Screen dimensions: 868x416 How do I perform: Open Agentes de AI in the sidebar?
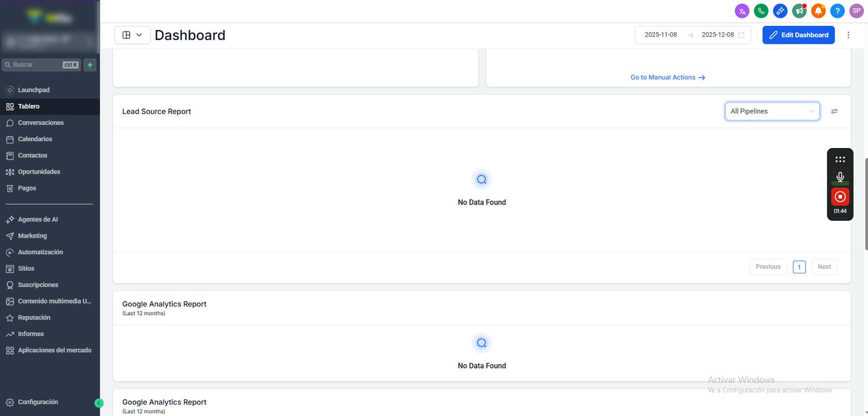[50, 220]
